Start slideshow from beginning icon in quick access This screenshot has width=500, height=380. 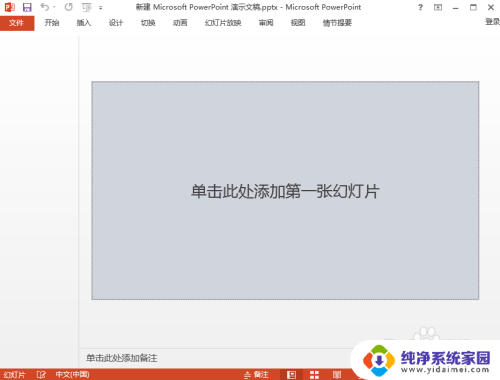[86, 7]
